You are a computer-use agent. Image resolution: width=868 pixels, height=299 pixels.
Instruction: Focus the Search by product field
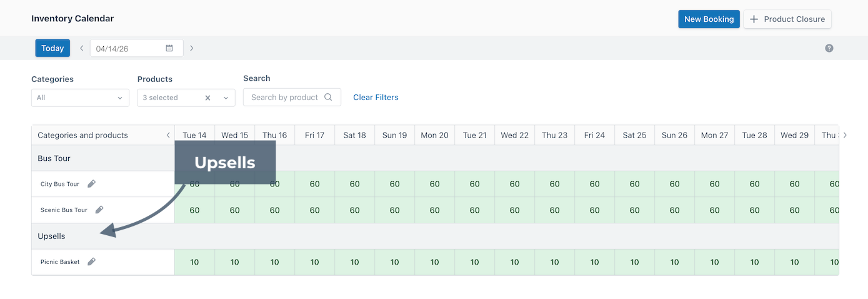[x=292, y=97]
